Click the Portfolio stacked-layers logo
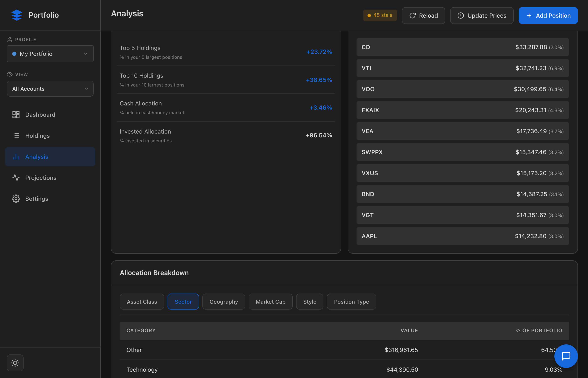This screenshot has height=378, width=588. pos(16,15)
